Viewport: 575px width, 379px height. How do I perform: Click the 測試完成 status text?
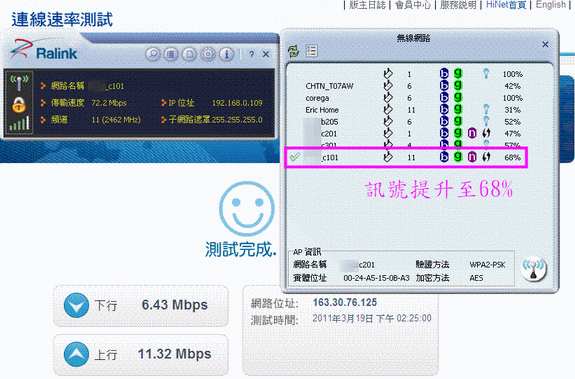coord(241,249)
